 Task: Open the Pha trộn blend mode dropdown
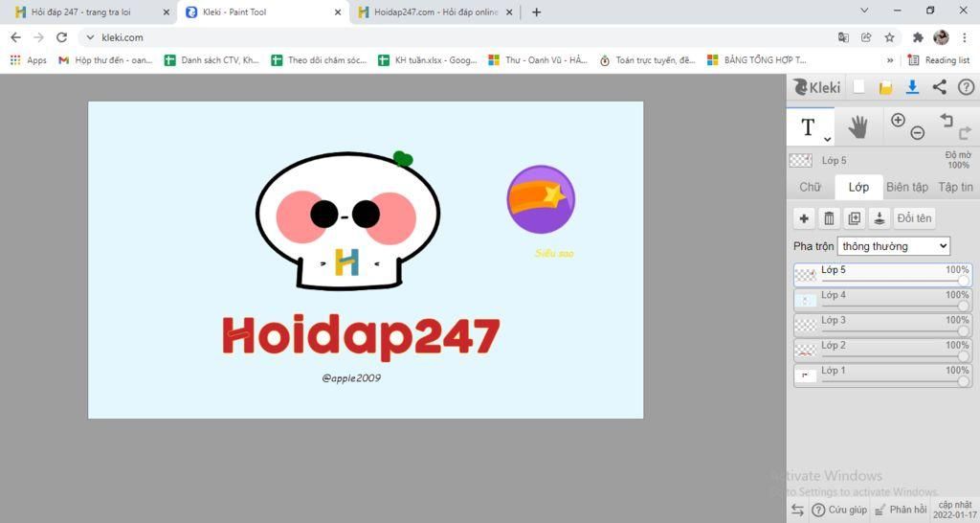pos(894,246)
